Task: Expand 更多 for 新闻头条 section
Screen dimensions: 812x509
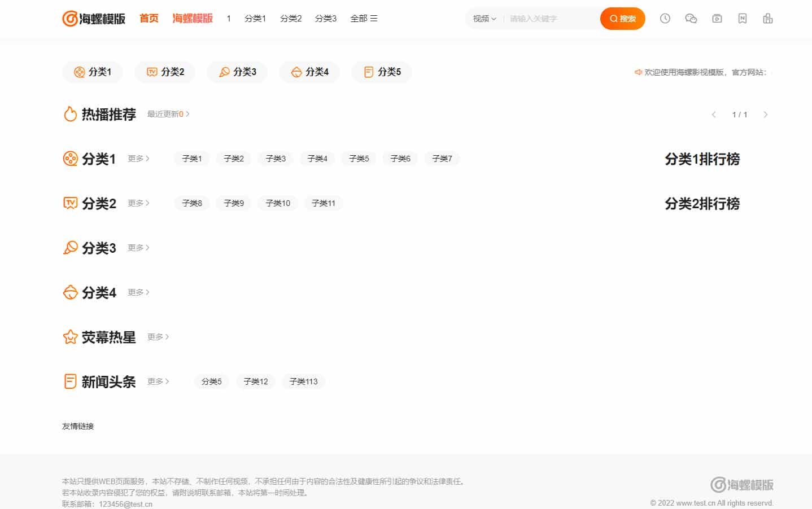Action: click(x=158, y=381)
